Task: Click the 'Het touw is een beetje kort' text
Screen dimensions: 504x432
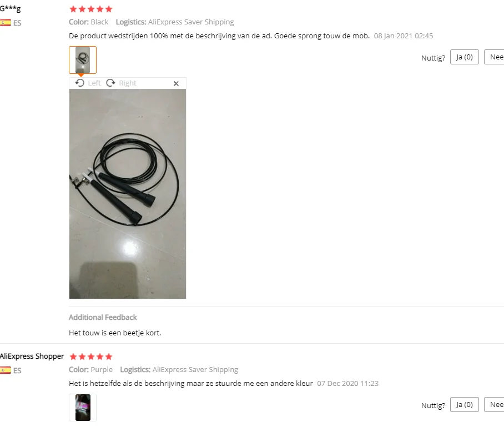Action: 115,333
